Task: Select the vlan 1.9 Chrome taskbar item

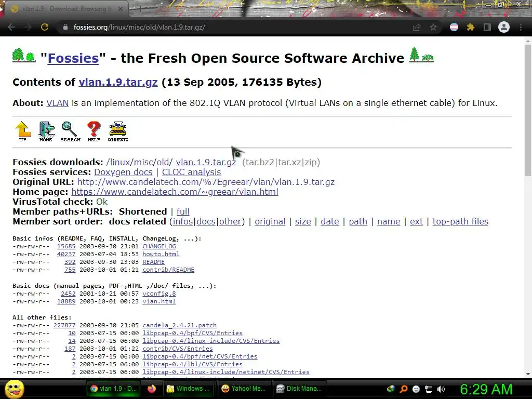Action: 113,389
